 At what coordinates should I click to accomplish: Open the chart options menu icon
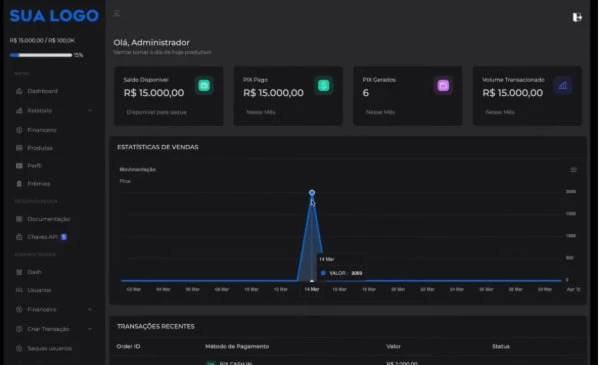point(573,169)
